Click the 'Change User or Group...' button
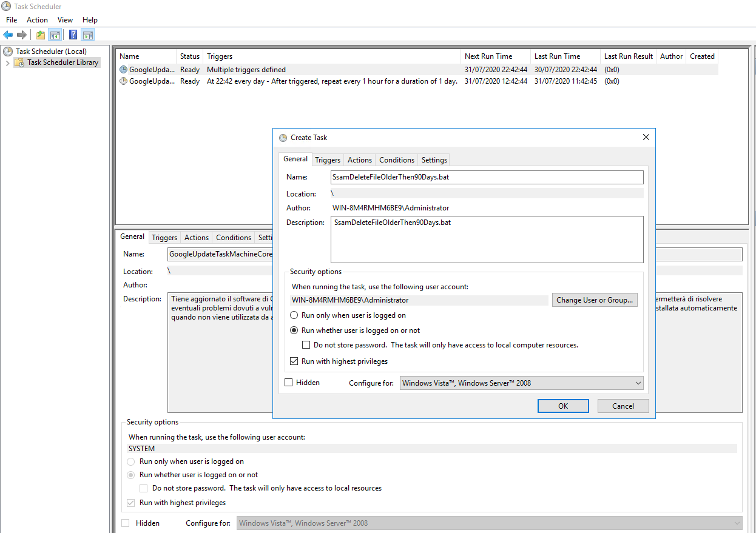This screenshot has height=533, width=756. [594, 300]
